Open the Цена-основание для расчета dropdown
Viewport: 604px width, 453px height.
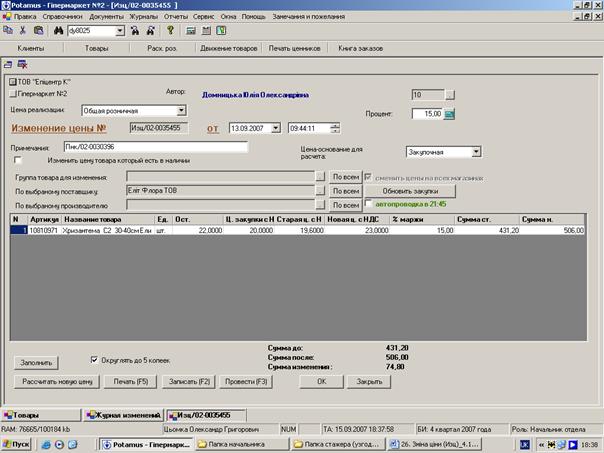click(x=476, y=152)
